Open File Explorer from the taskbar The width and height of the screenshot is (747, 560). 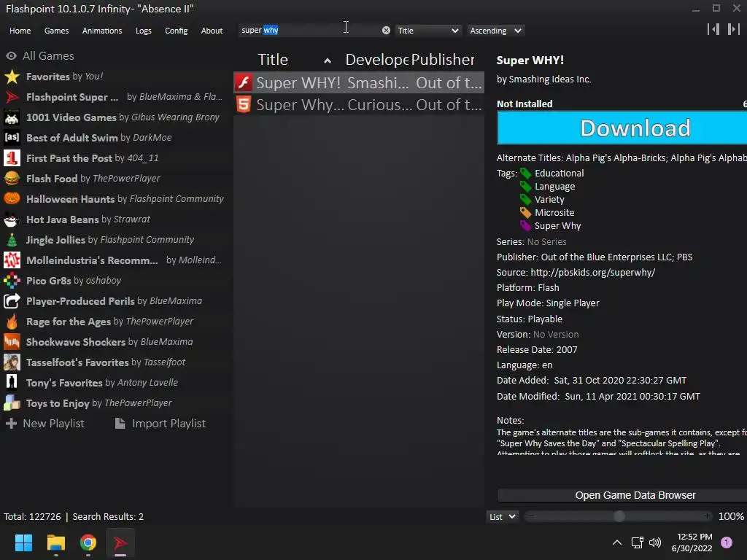click(55, 542)
